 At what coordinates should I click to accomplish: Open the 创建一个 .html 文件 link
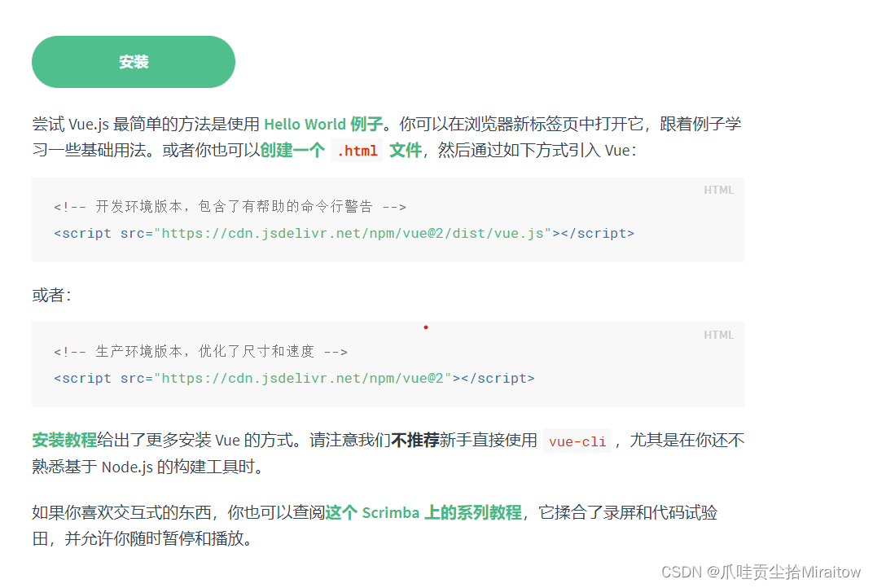340,151
